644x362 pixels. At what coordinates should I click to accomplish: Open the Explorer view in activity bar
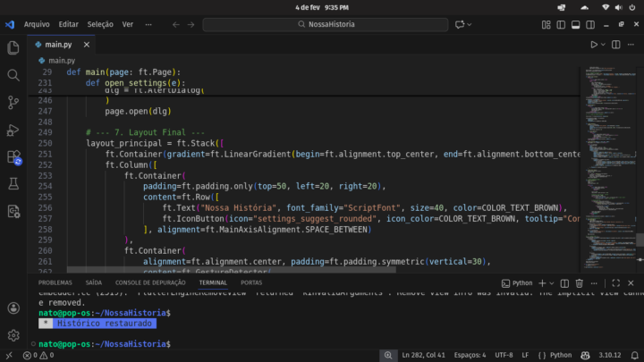13,48
